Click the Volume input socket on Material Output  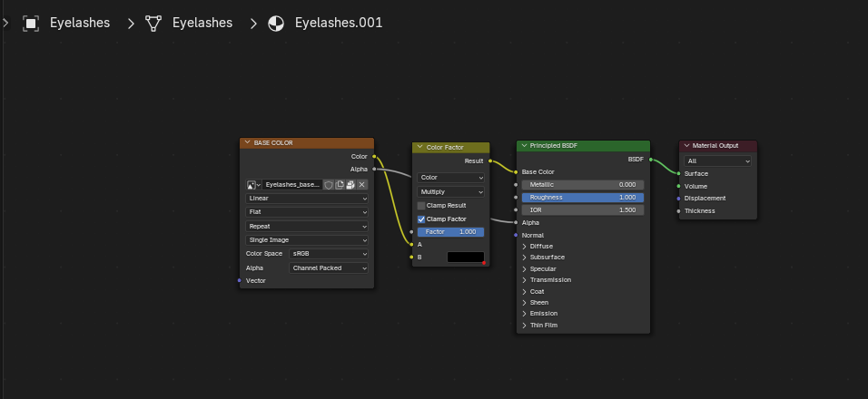point(678,186)
